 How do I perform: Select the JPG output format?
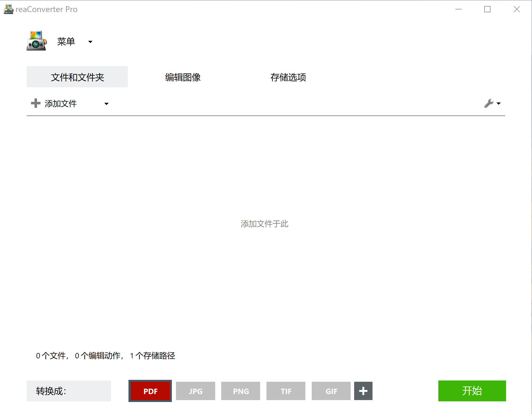195,391
